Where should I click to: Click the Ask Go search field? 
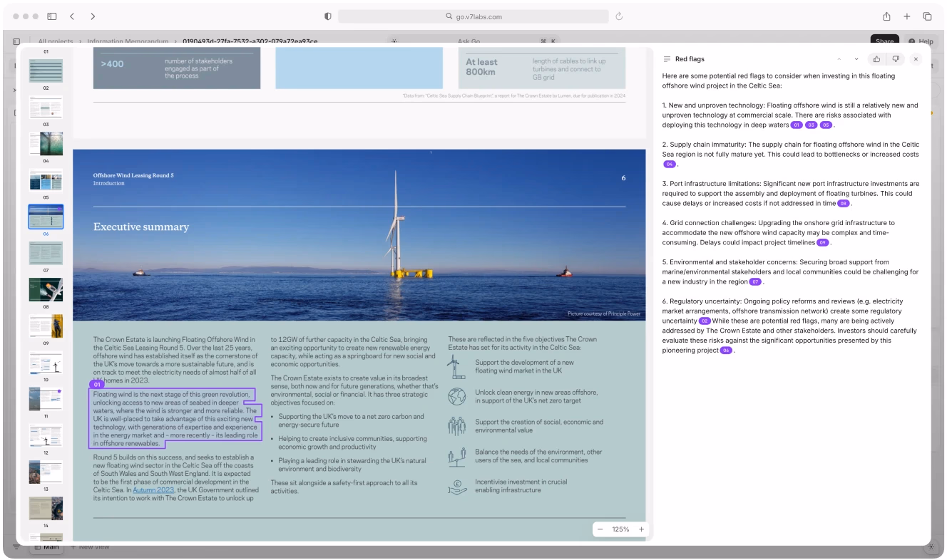[473, 41]
